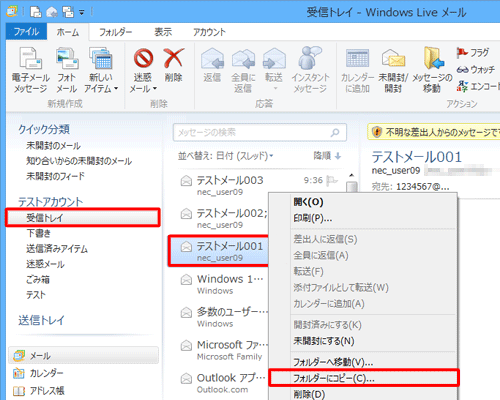Click the Encoding (エンコード) ribbon button
This screenshot has height=400, width=500.
click(x=478, y=86)
